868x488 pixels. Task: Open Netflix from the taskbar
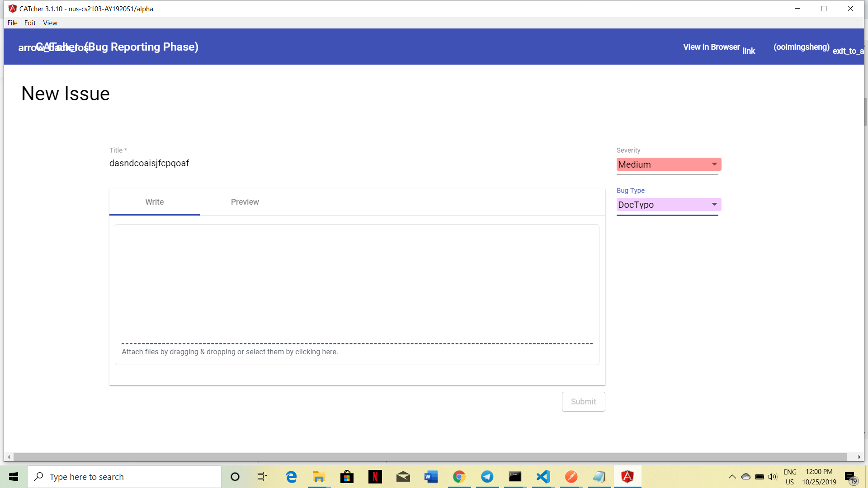pyautogui.click(x=375, y=477)
